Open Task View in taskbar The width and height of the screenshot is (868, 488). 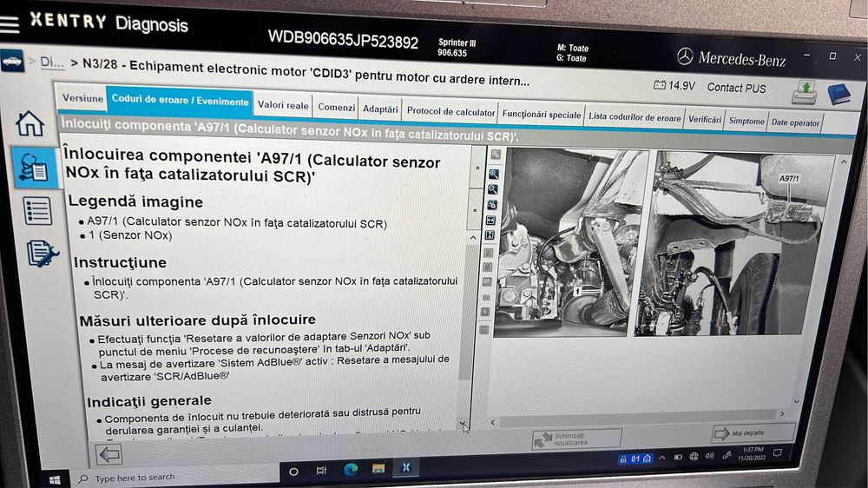pos(321,471)
